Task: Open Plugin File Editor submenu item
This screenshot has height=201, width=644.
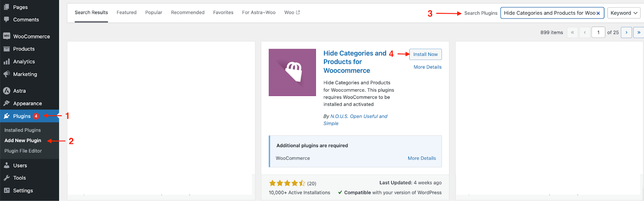Action: point(23,151)
